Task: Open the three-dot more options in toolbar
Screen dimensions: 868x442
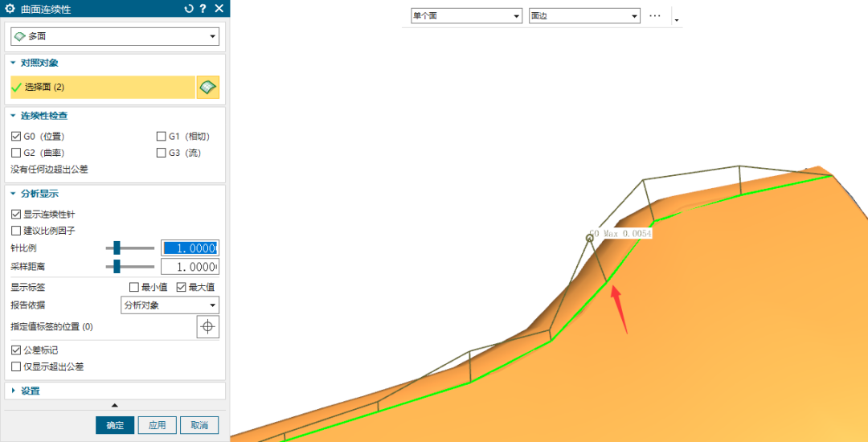Action: [655, 16]
